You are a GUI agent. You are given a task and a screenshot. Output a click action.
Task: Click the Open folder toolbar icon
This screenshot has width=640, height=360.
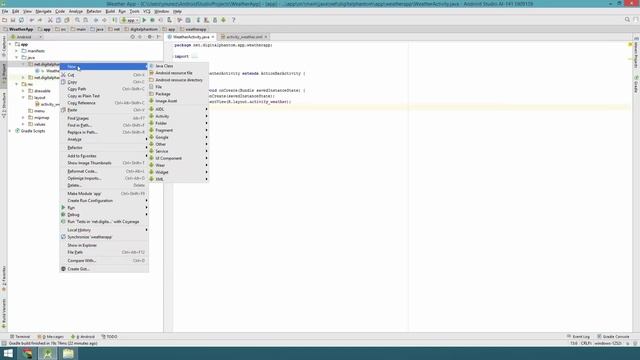click(4, 20)
